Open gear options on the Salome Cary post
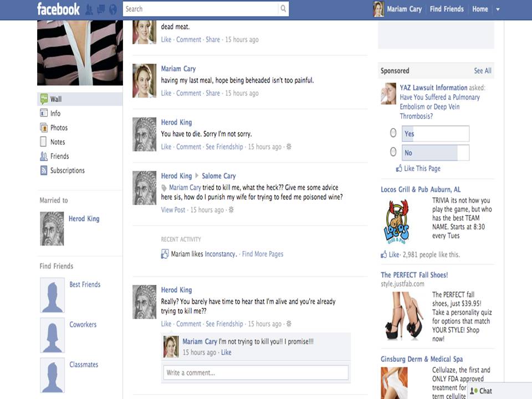The image size is (532, 399). (231, 209)
